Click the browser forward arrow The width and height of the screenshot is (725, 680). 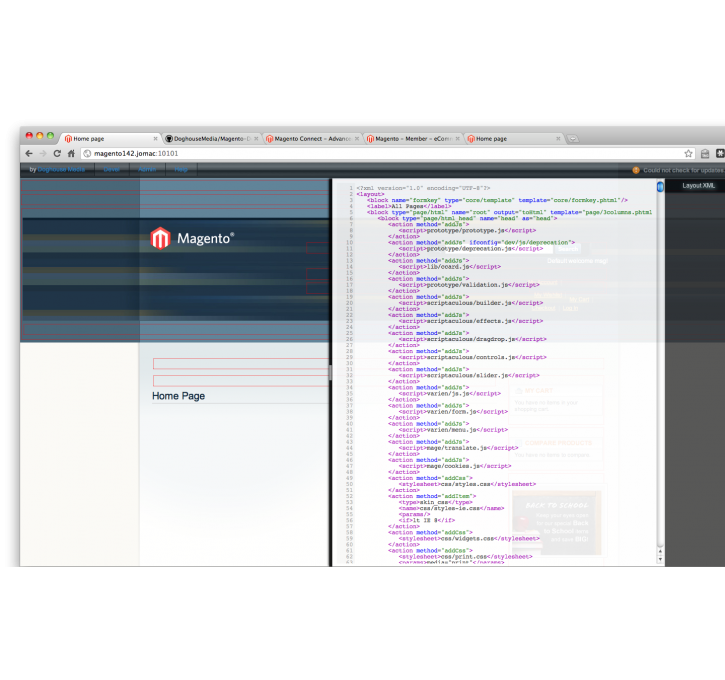point(43,153)
